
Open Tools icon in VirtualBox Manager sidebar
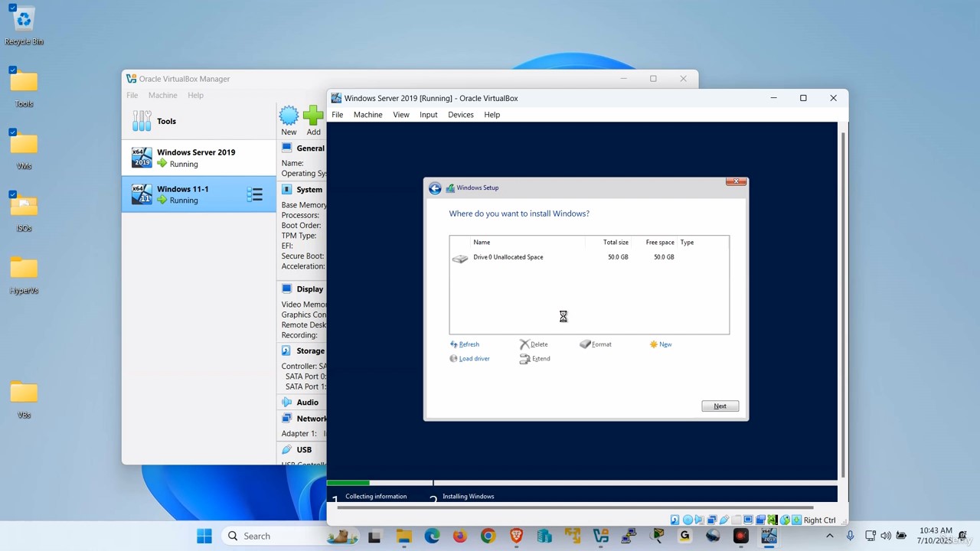pos(142,121)
